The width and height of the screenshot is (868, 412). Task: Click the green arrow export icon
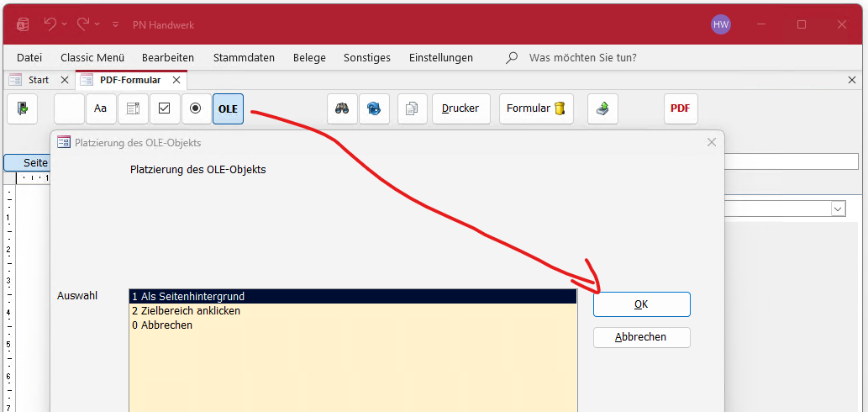(x=603, y=108)
